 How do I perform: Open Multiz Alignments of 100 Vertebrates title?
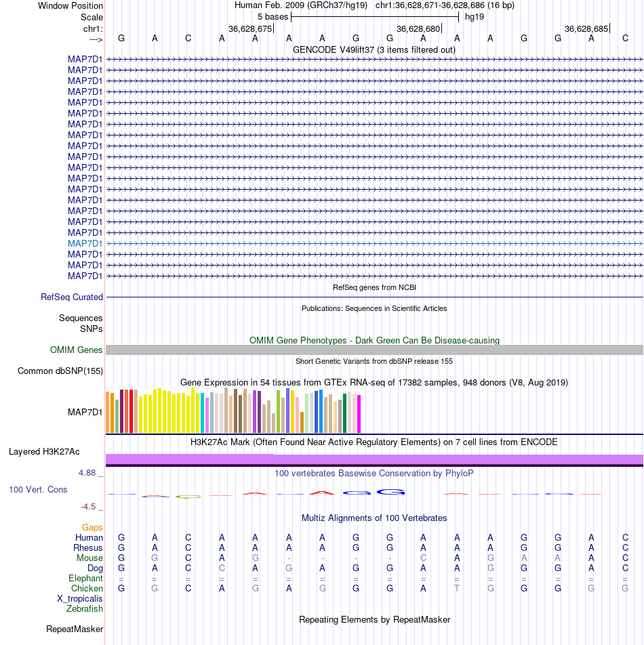[374, 518]
